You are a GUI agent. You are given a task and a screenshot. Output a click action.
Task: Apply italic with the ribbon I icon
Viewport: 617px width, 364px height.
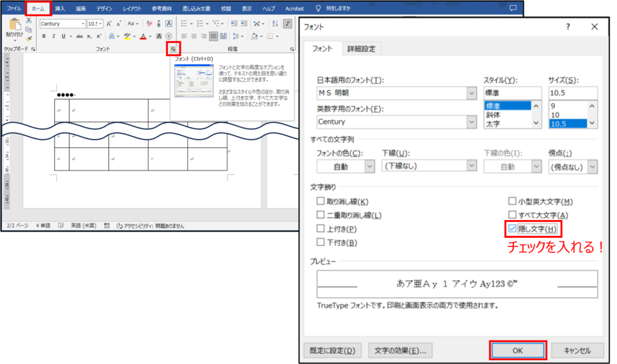53,36
